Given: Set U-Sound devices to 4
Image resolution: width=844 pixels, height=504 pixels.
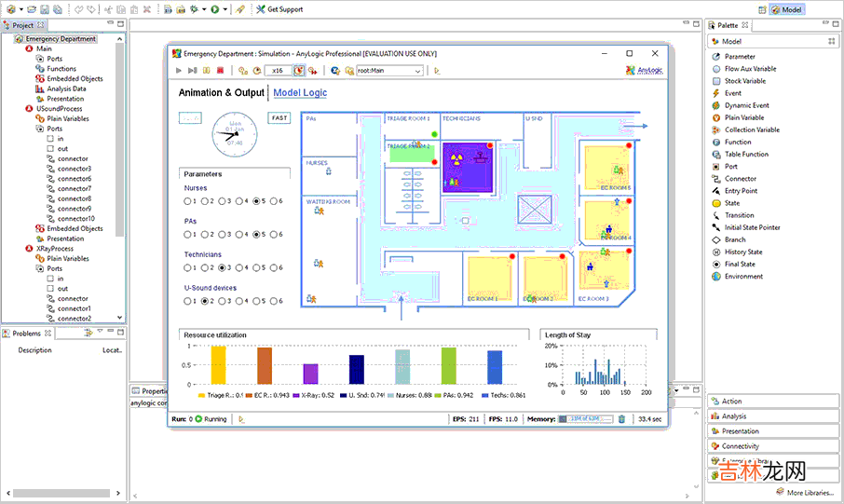Looking at the screenshot, I should pyautogui.click(x=238, y=302).
